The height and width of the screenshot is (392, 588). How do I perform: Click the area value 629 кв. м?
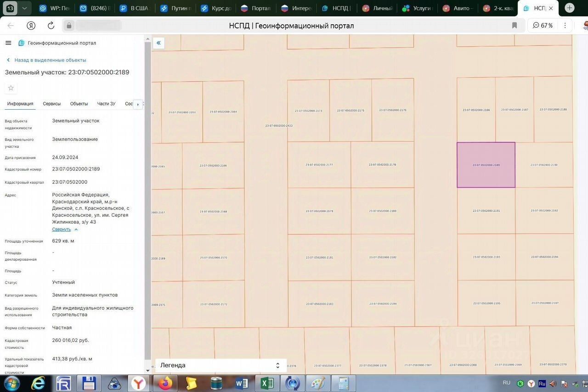click(x=63, y=241)
